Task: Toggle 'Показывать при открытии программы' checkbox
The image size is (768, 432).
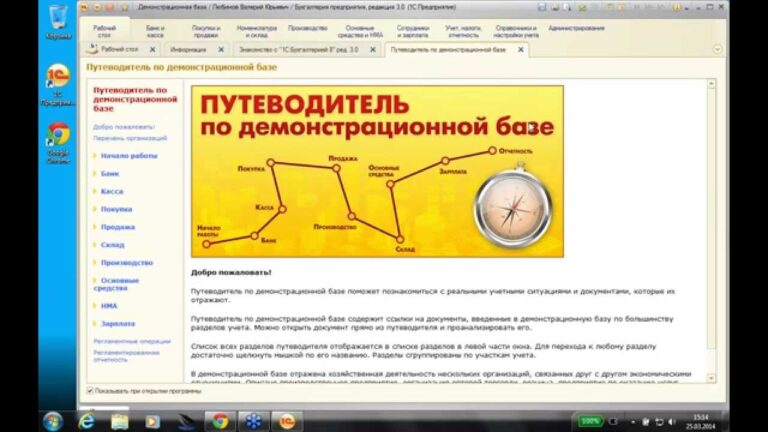Action: [89, 391]
